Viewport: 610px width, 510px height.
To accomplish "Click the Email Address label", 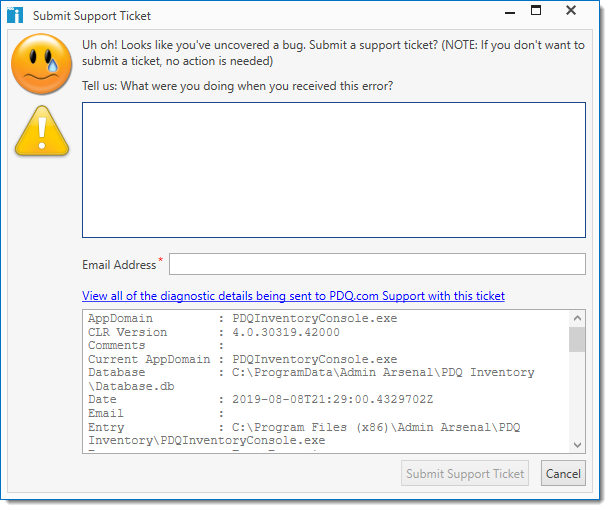I will (x=119, y=265).
